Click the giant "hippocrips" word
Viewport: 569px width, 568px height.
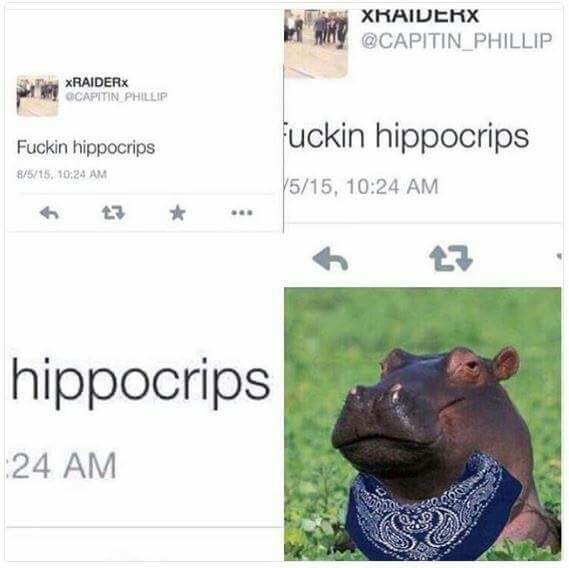pyautogui.click(x=141, y=383)
